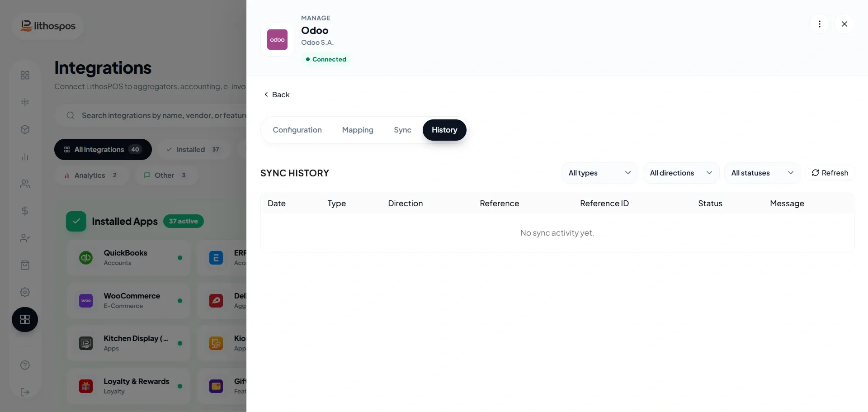Click the Reference column header
The height and width of the screenshot is (412, 868).
(x=500, y=204)
